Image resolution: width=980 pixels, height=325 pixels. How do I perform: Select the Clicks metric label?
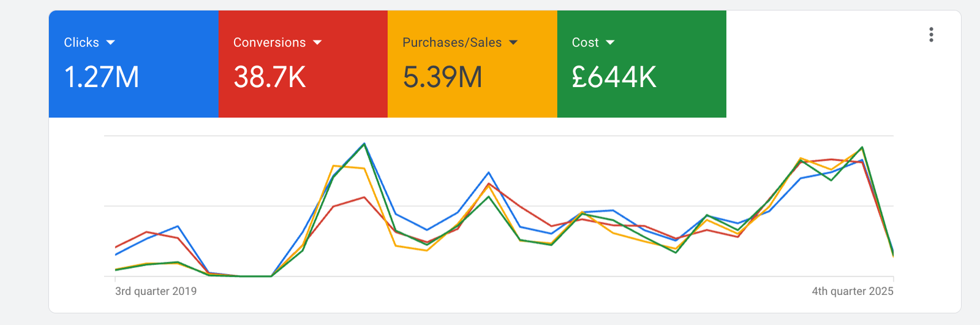(81, 42)
